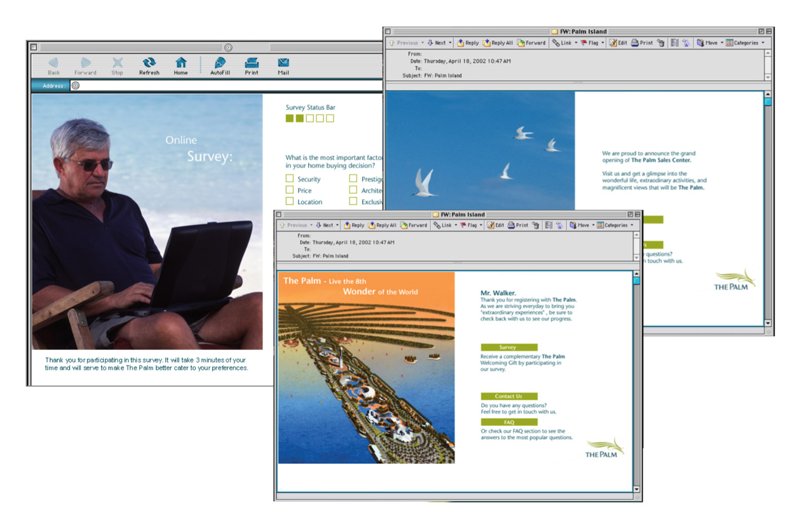
Task: Click Link in the back birds email toolbar
Action: pyautogui.click(x=562, y=43)
